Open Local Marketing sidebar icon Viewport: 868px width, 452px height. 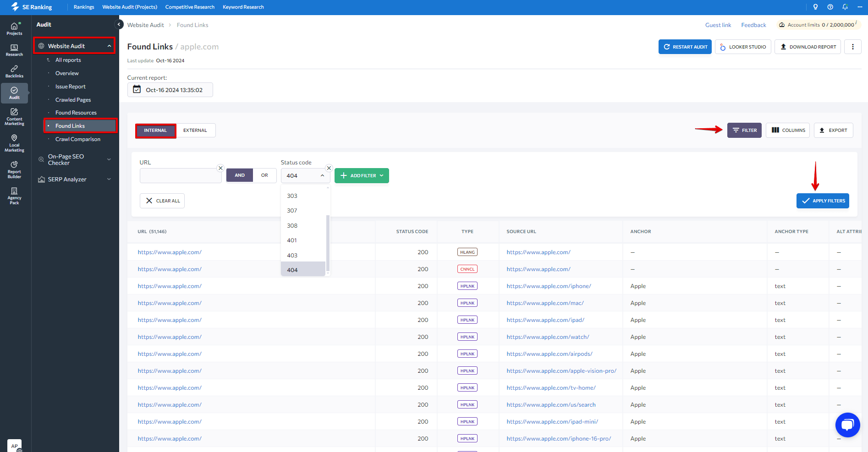click(14, 143)
